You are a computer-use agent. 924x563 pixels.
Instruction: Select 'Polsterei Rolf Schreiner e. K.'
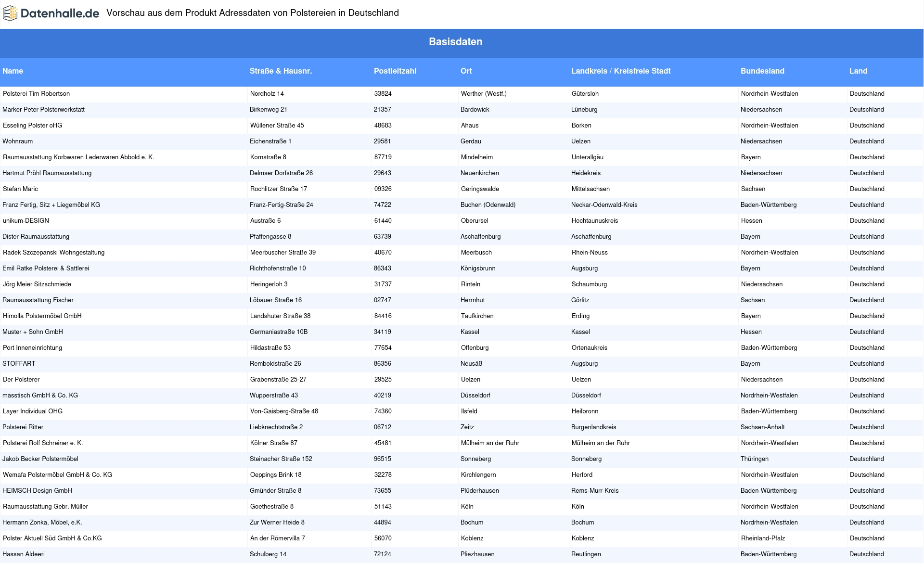click(x=43, y=443)
